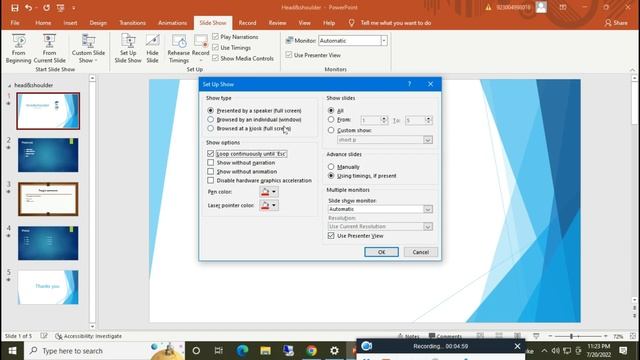This screenshot has height=360, width=640.
Task: Click Rehearse Timings icon
Action: pyautogui.click(x=179, y=49)
